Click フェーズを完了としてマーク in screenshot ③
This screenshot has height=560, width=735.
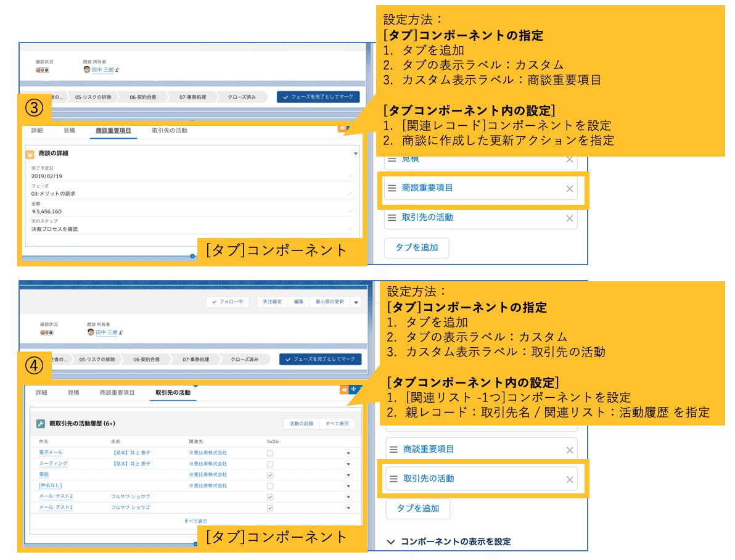318,97
